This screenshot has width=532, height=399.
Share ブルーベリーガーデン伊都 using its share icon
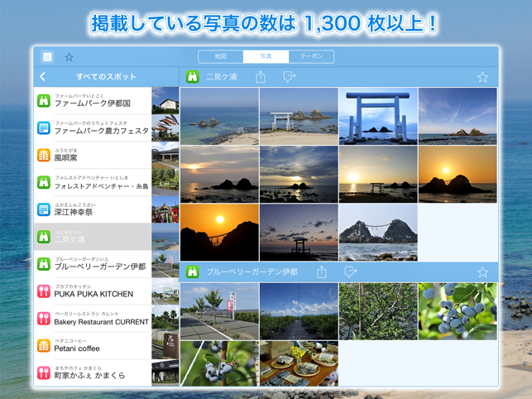[x=321, y=272]
